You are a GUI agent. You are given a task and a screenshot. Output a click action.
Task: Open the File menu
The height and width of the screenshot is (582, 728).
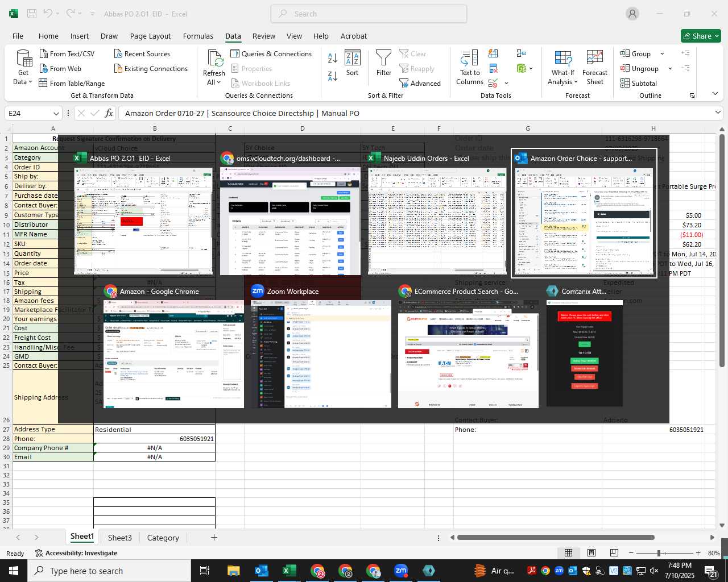pos(18,36)
